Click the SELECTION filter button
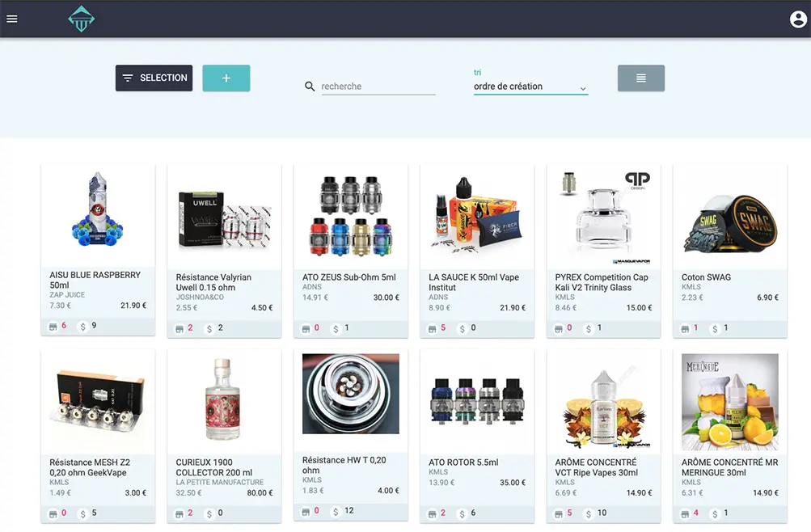Screen dimensions: 811x532 pyautogui.click(x=154, y=78)
